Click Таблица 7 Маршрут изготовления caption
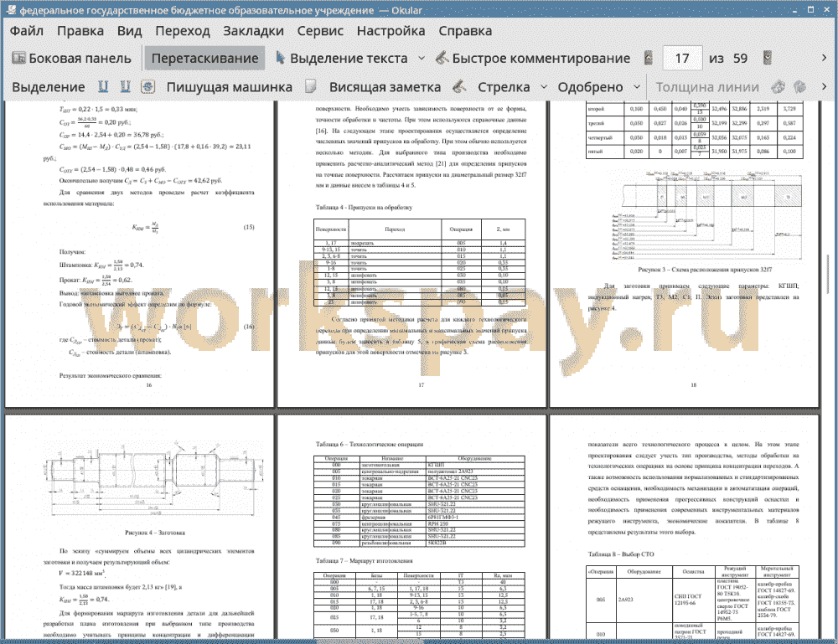Screen dimensions: 838x644 [364, 561]
